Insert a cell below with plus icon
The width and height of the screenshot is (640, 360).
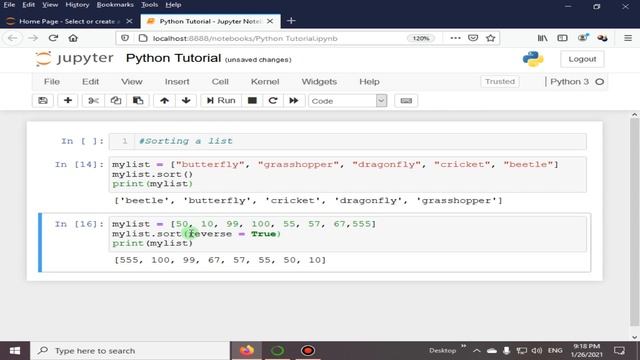(x=68, y=101)
